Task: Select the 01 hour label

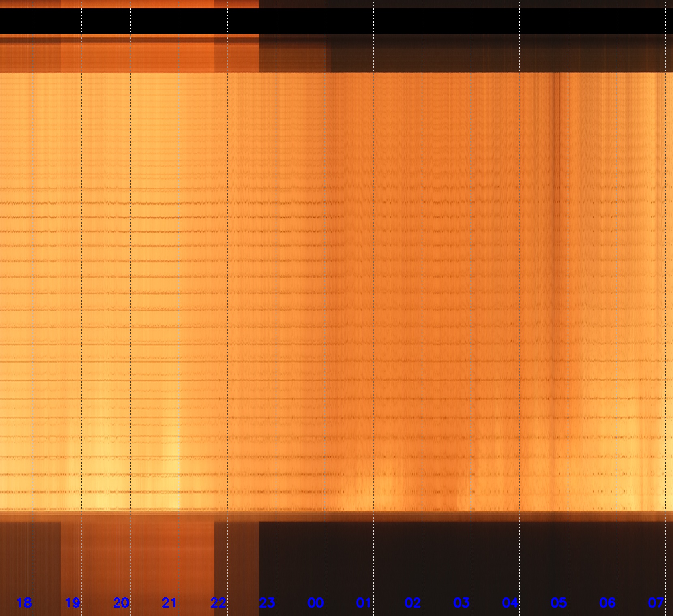Action: [x=364, y=603]
